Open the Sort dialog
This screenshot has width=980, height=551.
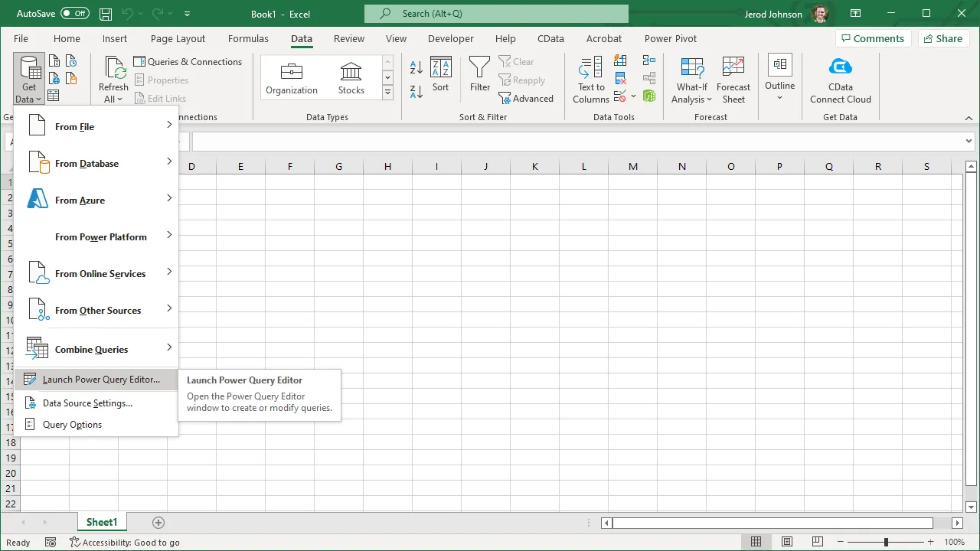coord(440,75)
